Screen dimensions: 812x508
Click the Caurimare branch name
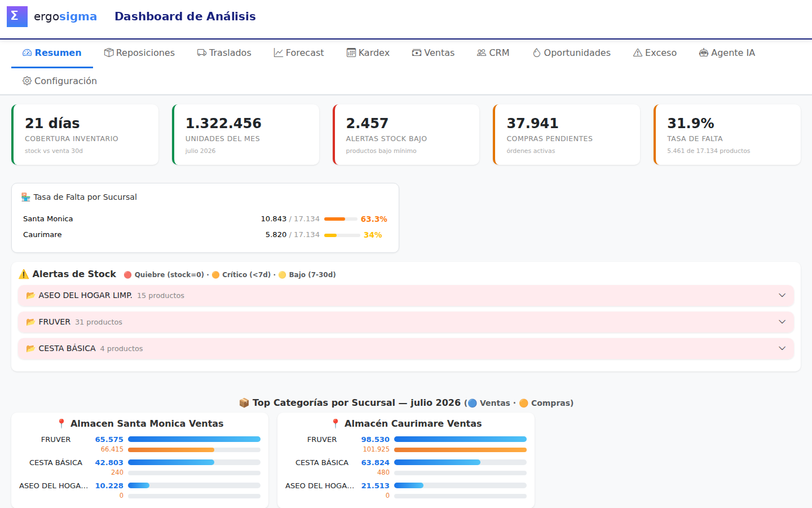pos(42,235)
